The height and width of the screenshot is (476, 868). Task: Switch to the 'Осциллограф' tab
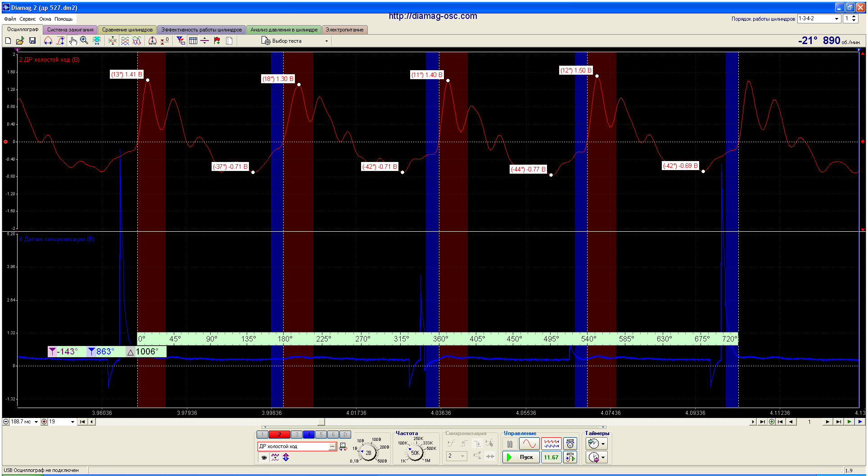23,29
